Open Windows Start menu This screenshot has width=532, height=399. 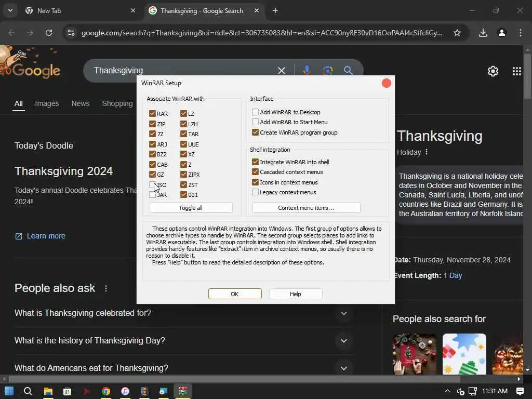pos(9,391)
